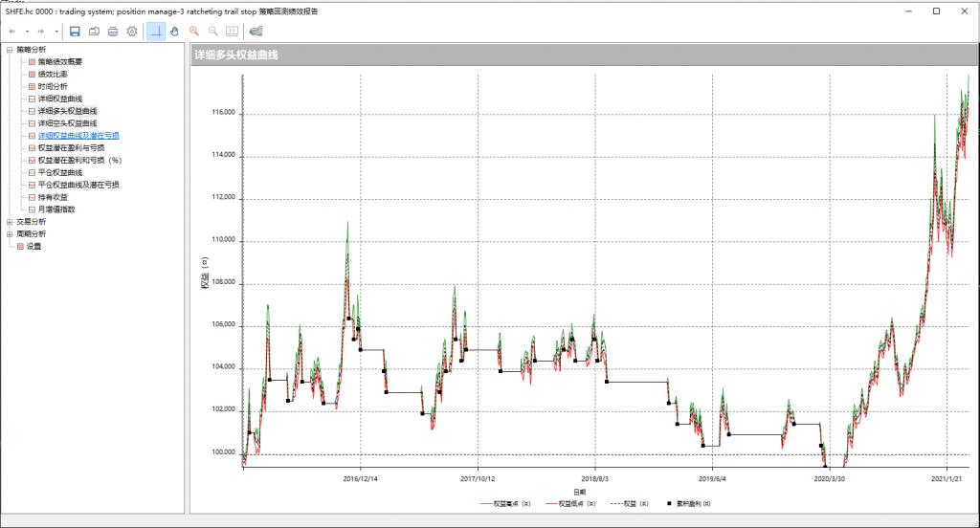The width and height of the screenshot is (980, 528).
Task: Select 设置 at the tree bottom
Action: point(33,246)
